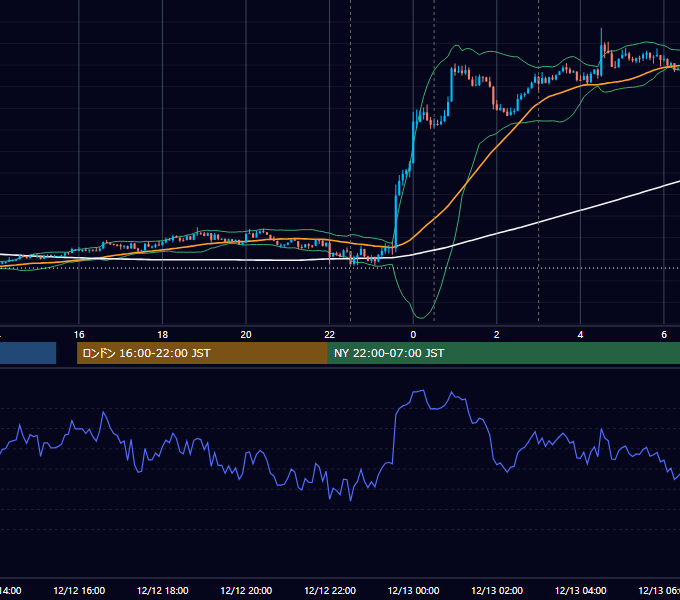Viewport: 680px width, 600px height.
Task: Select the 4 hour label on upper axis
Action: pyautogui.click(x=580, y=334)
